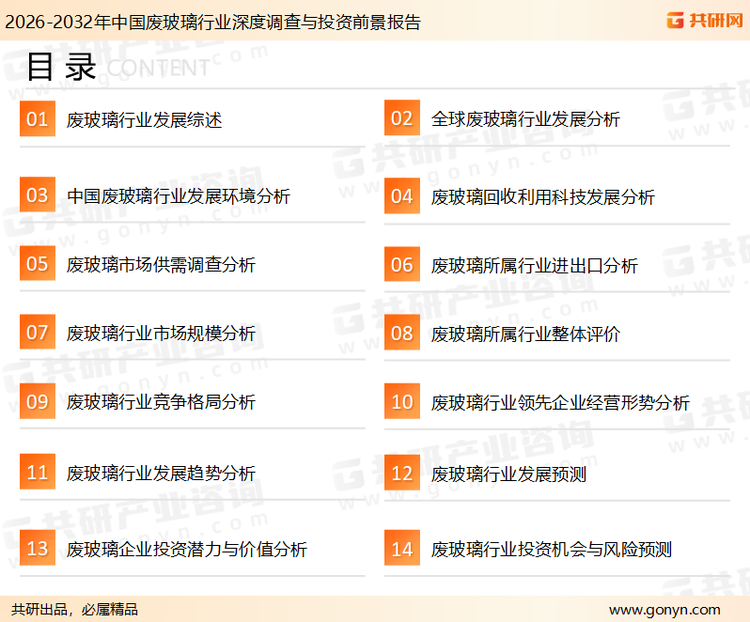Click the CONTENT subtitle text

point(158,68)
